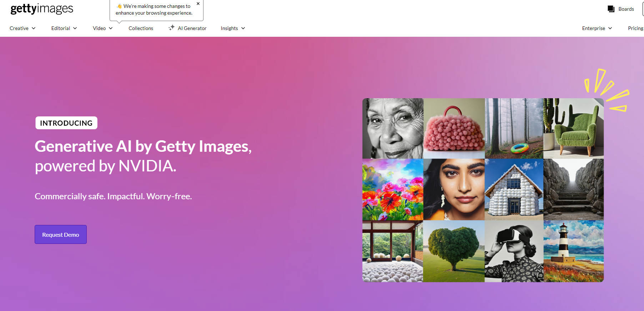Select the house made of white balloons image
This screenshot has width=644, height=311.
(x=514, y=190)
